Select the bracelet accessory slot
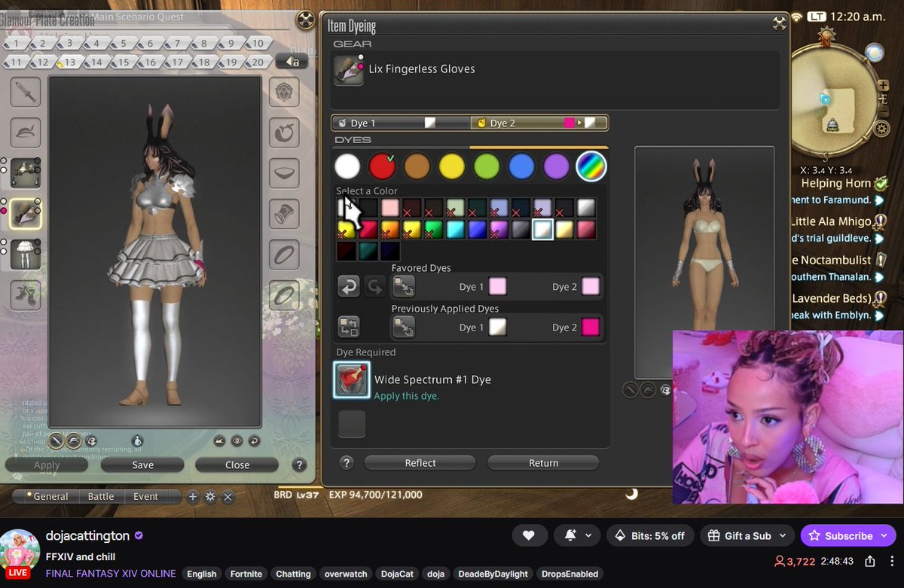Screen dimensions: 904x588 click(x=284, y=215)
